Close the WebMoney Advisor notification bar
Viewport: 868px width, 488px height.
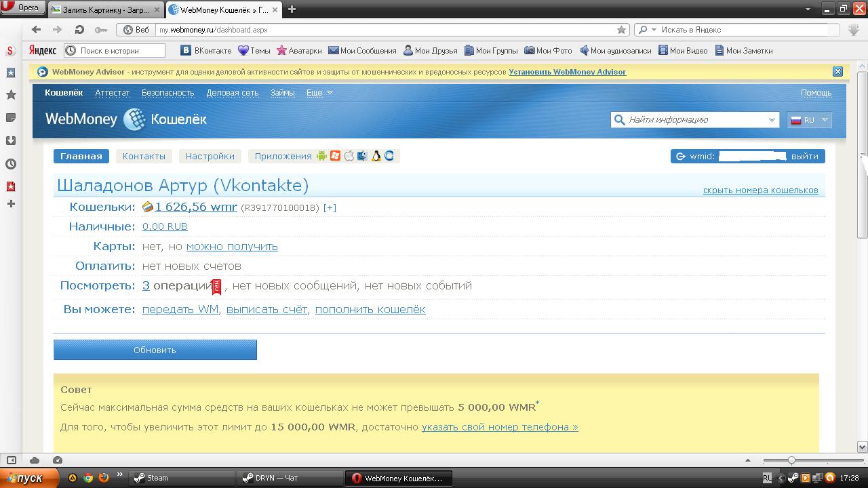click(x=837, y=72)
